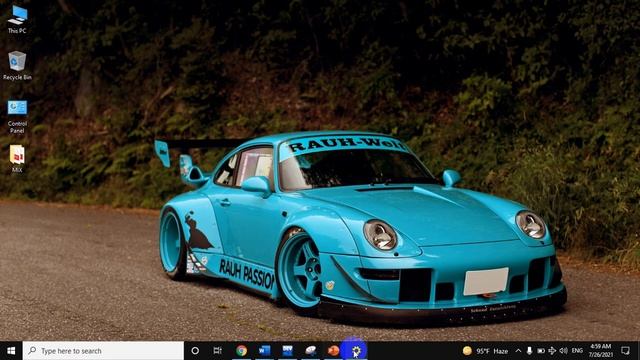The width and height of the screenshot is (640, 360).
Task: Open the blue DEV app on taskbar
Action: (x=287, y=351)
